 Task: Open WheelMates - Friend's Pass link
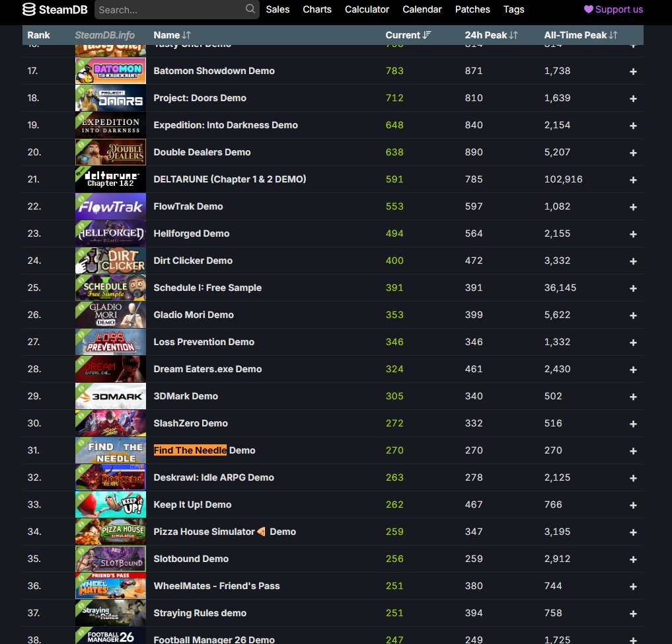[217, 586]
